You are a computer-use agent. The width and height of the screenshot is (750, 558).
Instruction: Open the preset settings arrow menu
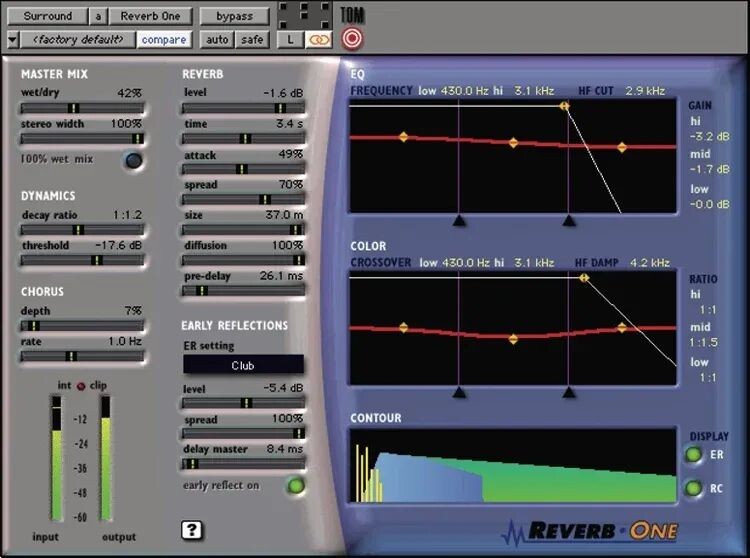(12, 40)
